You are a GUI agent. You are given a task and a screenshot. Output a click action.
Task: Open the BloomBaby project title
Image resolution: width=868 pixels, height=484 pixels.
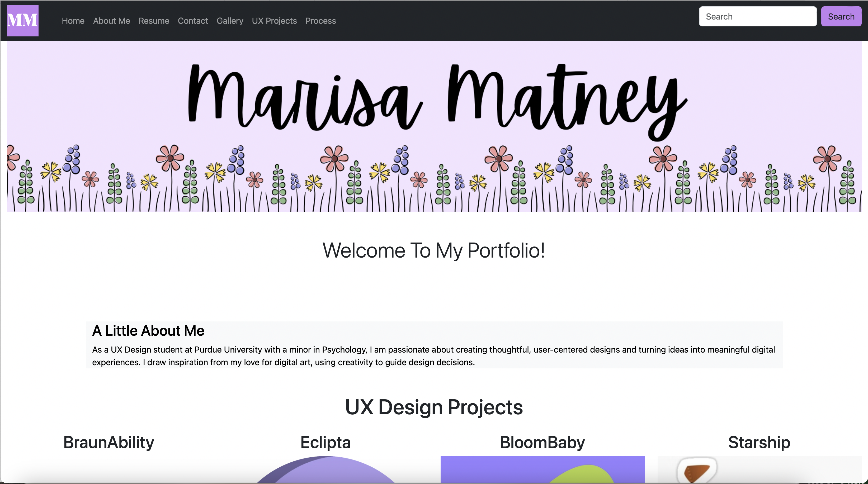pos(542,442)
